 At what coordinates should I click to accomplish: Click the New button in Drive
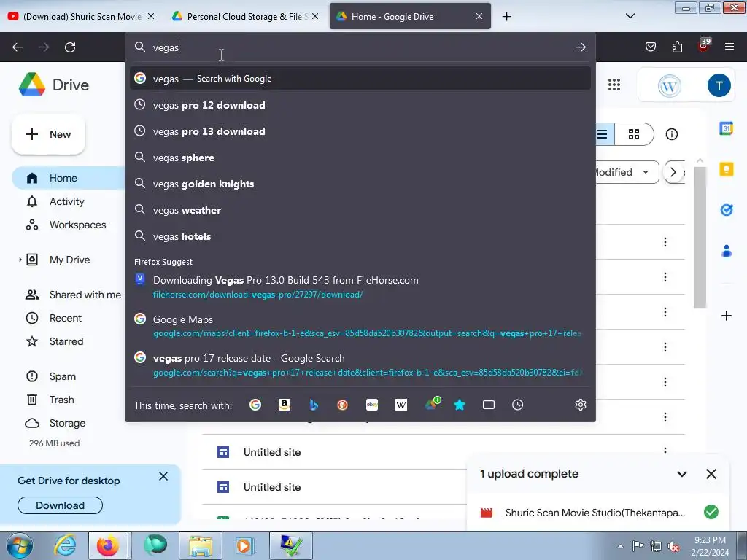(48, 134)
